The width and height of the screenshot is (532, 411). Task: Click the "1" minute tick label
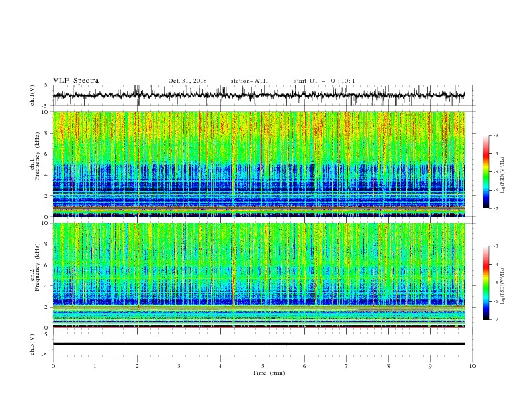click(95, 366)
